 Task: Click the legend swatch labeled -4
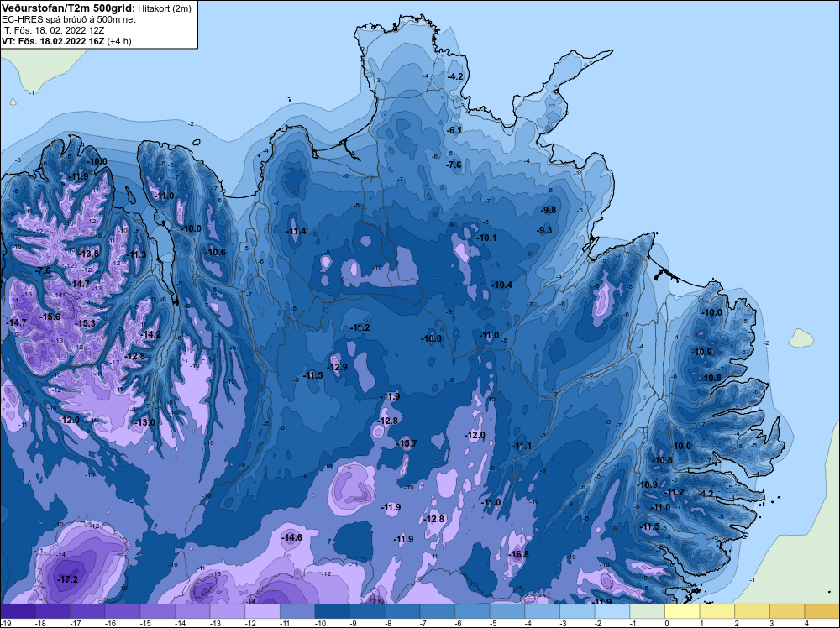click(542, 611)
